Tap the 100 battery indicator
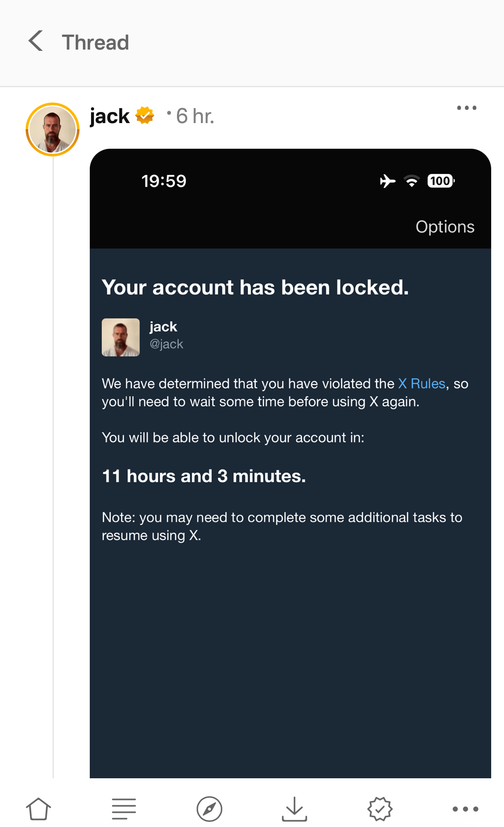This screenshot has width=504, height=827. tap(441, 181)
